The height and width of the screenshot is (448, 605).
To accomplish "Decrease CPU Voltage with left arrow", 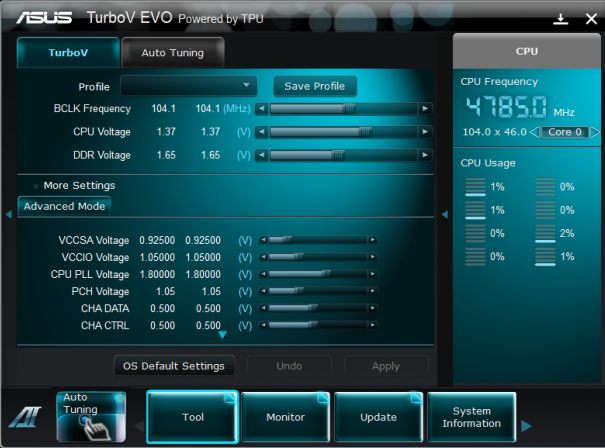I will click(262, 132).
